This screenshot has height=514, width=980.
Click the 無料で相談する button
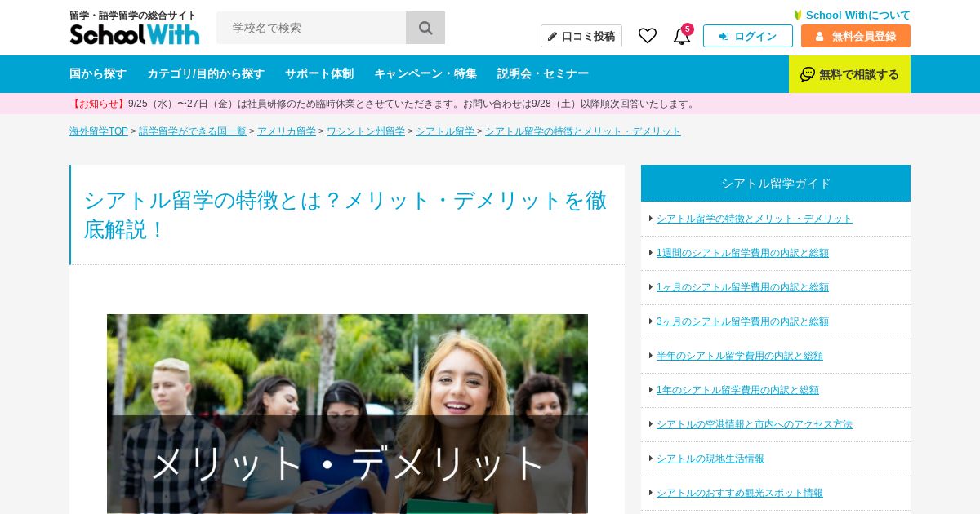tap(849, 74)
